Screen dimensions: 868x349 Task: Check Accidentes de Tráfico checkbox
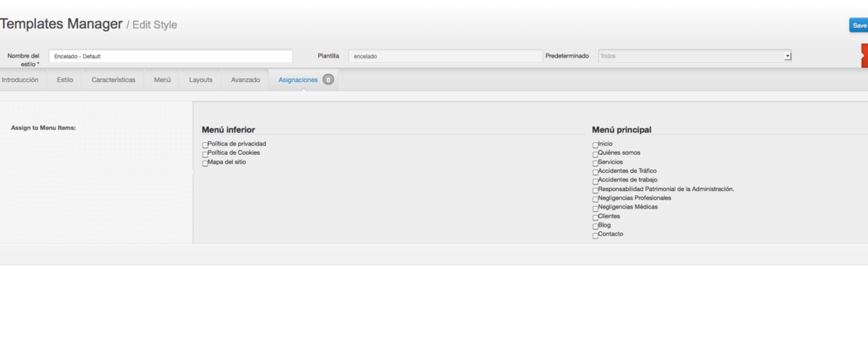coord(596,172)
